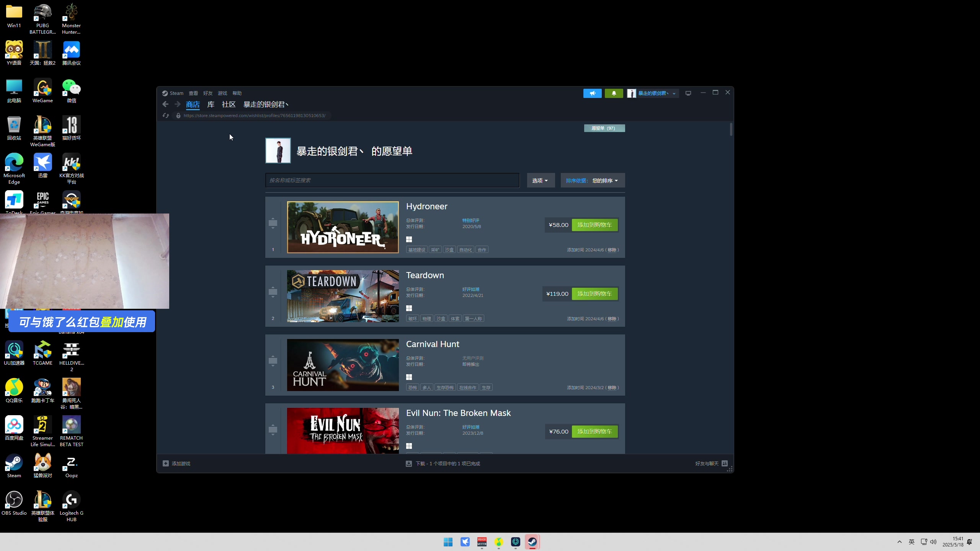Screen dimensions: 980x551
Task: Click the Hydroneer drag handle icon
Action: tap(273, 223)
